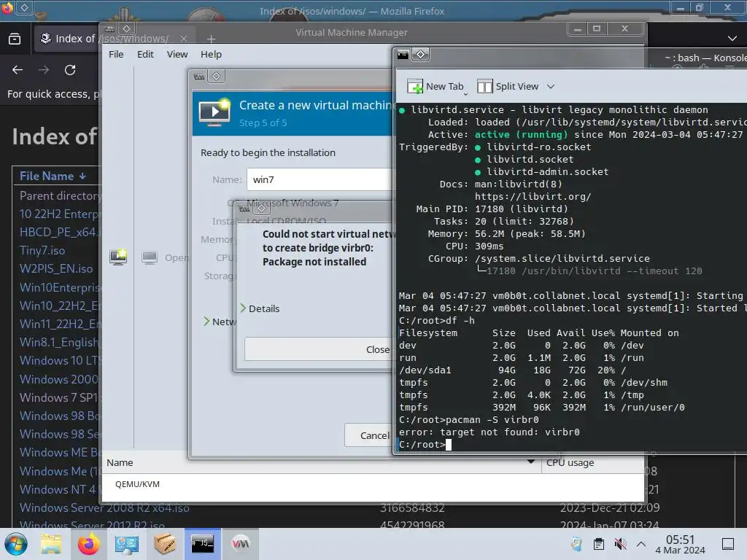The width and height of the screenshot is (747, 560).
Task: Open the Win8.1_English file link
Action: [x=60, y=343]
